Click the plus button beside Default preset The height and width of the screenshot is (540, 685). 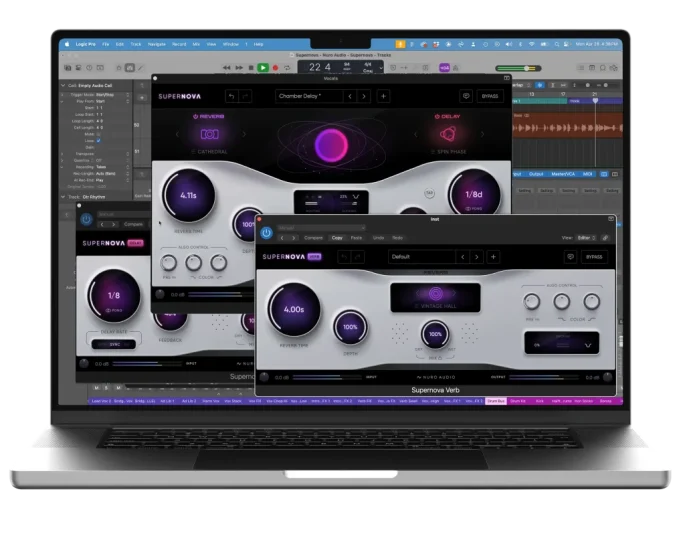tap(493, 257)
